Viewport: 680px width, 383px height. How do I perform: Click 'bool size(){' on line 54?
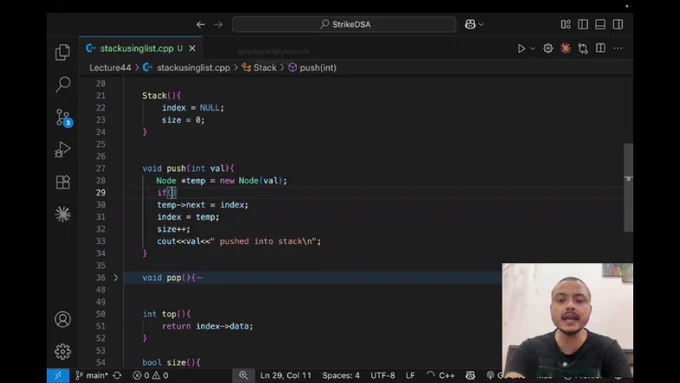(x=171, y=363)
